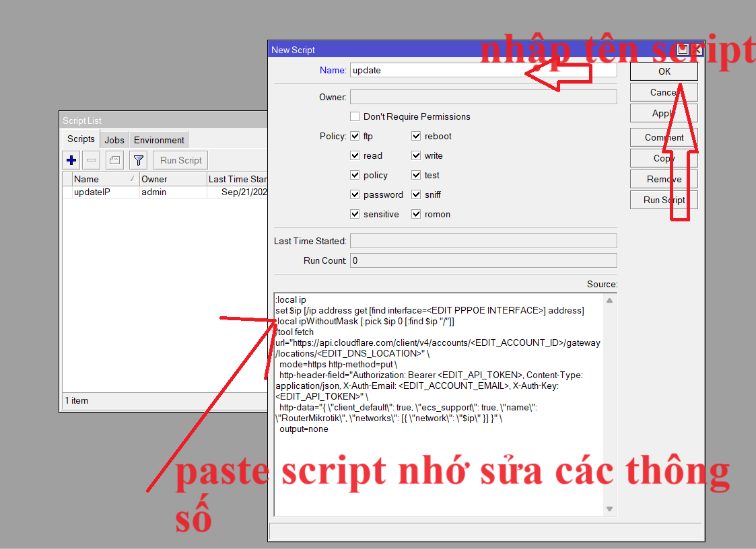Click the Last Time Started field

pyautogui.click(x=483, y=241)
